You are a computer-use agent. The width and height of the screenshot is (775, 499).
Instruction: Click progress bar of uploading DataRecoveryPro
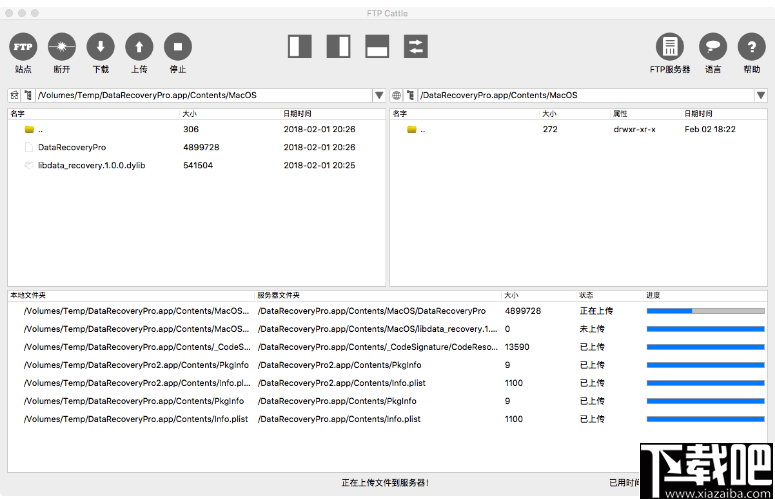tap(705, 311)
